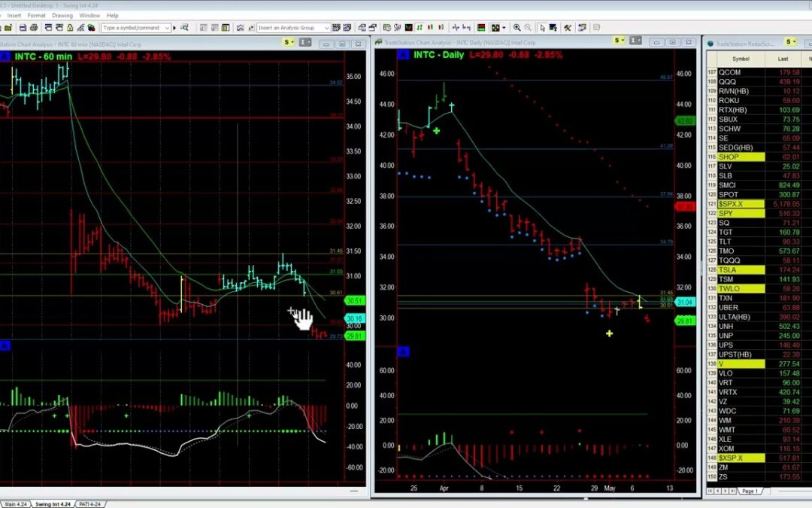
Task: Click the blue A icon on 60 min indicator pane
Action: click(x=5, y=345)
